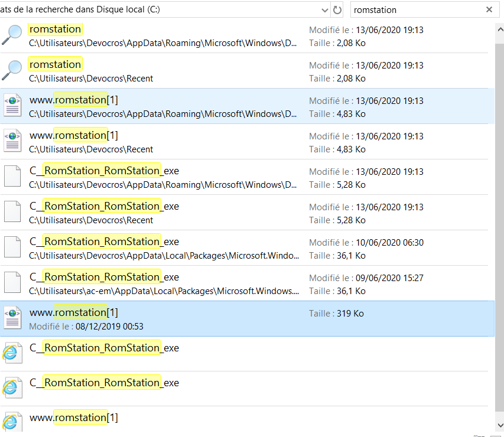The height and width of the screenshot is (437, 504).
Task: Select www.romstation[1] name in 4,83 Ko Recent row
Action: coord(74,135)
